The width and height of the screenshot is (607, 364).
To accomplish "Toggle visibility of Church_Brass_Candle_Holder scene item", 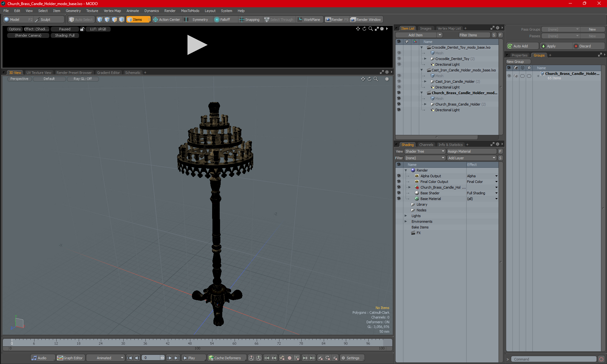I will pyautogui.click(x=399, y=93).
